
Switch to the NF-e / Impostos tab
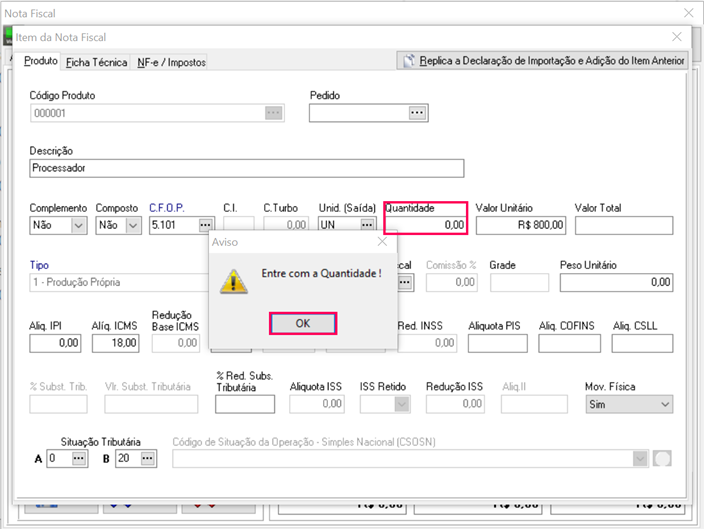[x=171, y=62]
